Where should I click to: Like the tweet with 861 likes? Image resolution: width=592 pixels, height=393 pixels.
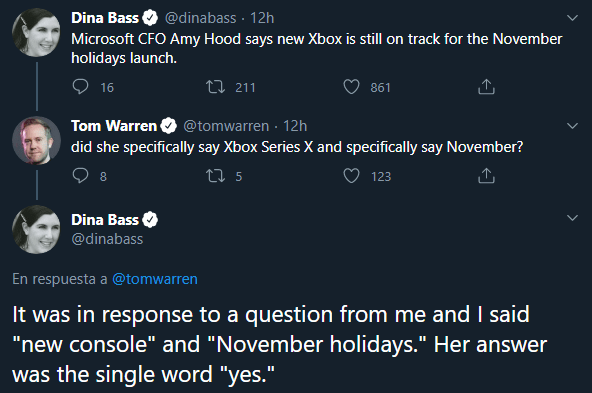point(351,87)
